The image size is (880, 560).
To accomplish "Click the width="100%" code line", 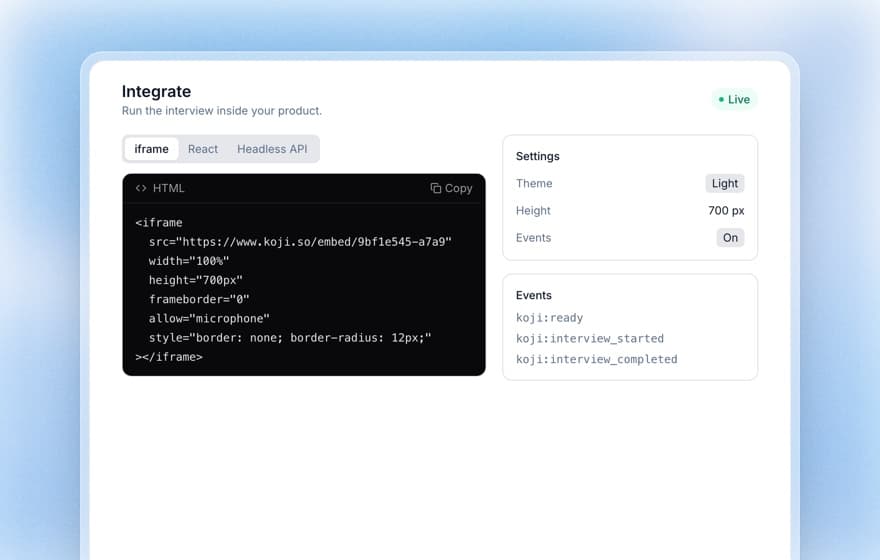I will tap(189, 261).
